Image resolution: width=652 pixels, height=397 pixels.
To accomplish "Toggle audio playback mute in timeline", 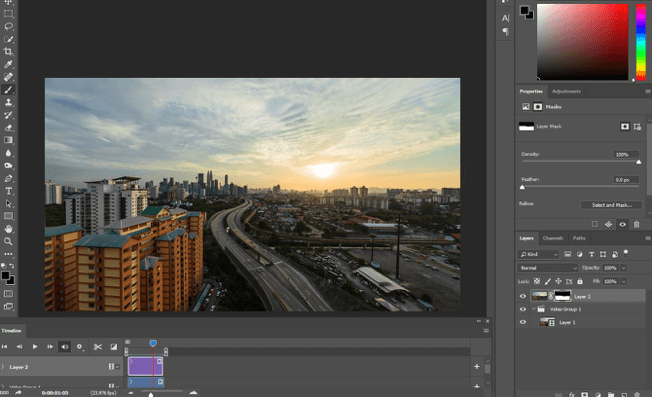I will tap(64, 347).
